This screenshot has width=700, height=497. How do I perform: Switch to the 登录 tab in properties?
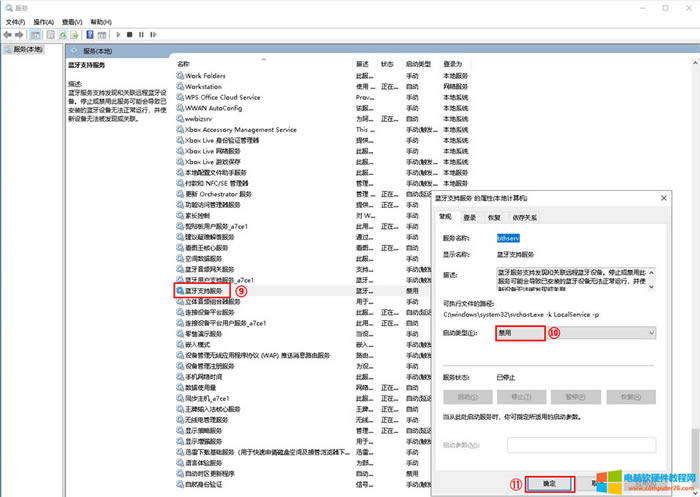pyautogui.click(x=469, y=217)
